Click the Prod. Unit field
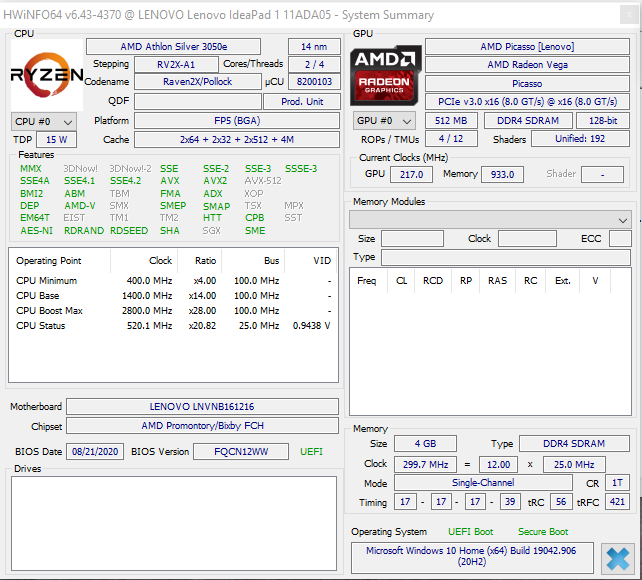 point(302,102)
